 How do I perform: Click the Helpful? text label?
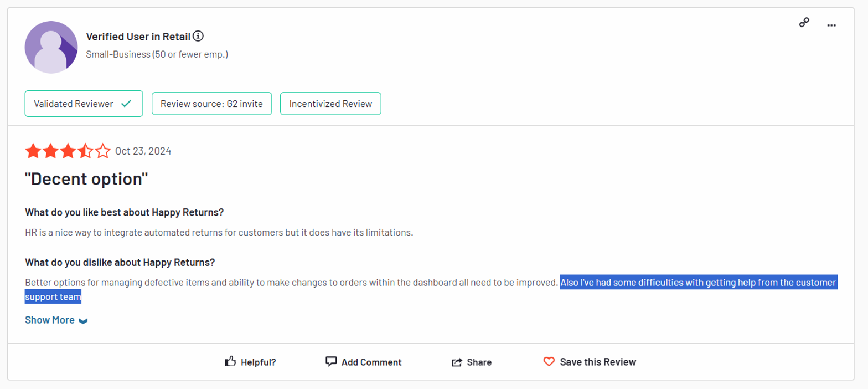pos(258,362)
